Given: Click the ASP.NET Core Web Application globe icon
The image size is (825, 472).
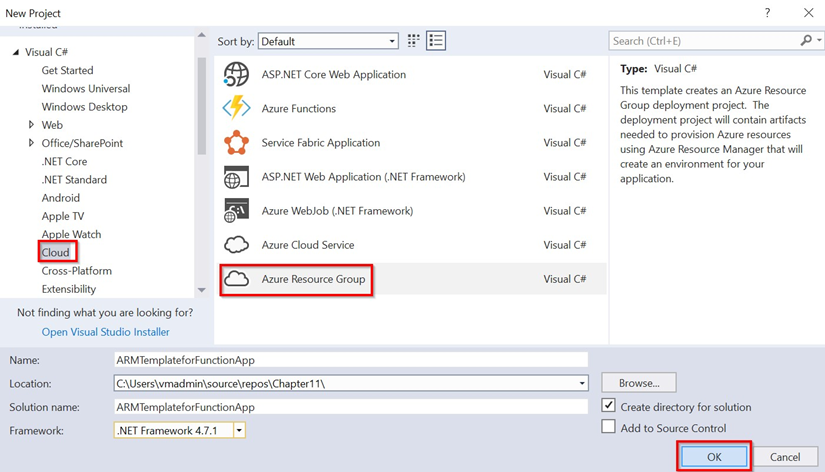Looking at the screenshot, I should (x=236, y=75).
